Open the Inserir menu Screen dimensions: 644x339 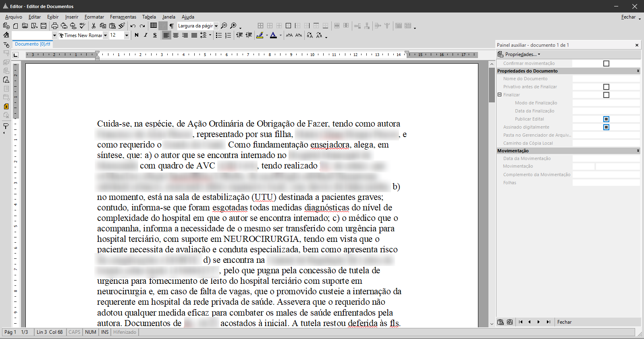(x=72, y=17)
